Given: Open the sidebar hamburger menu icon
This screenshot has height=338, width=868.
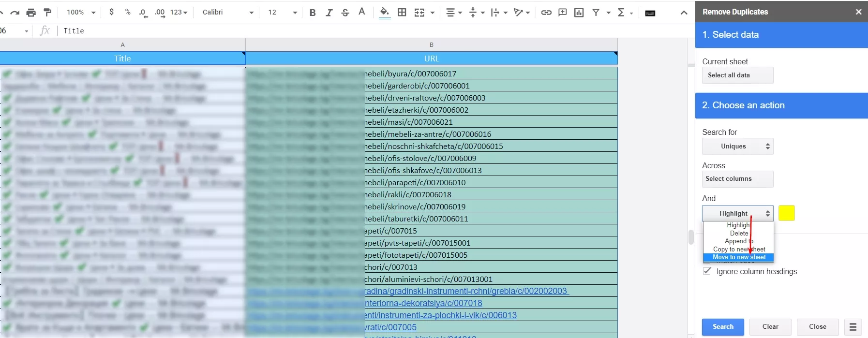Looking at the screenshot, I should coord(853,327).
